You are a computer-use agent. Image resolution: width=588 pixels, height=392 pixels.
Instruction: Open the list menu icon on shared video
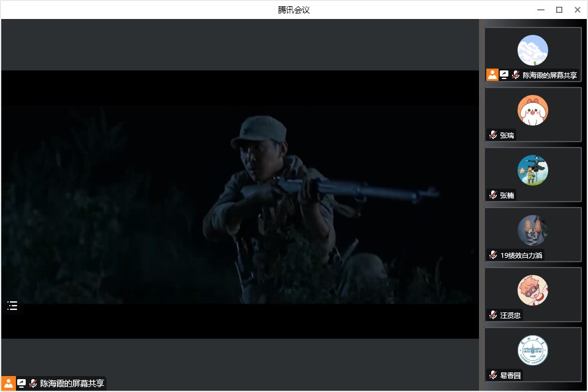[x=12, y=306]
